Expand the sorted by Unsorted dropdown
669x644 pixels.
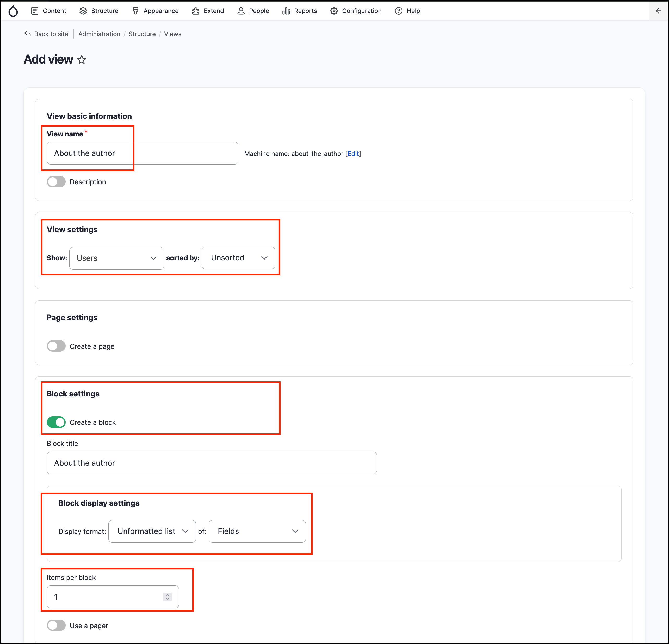tap(238, 258)
